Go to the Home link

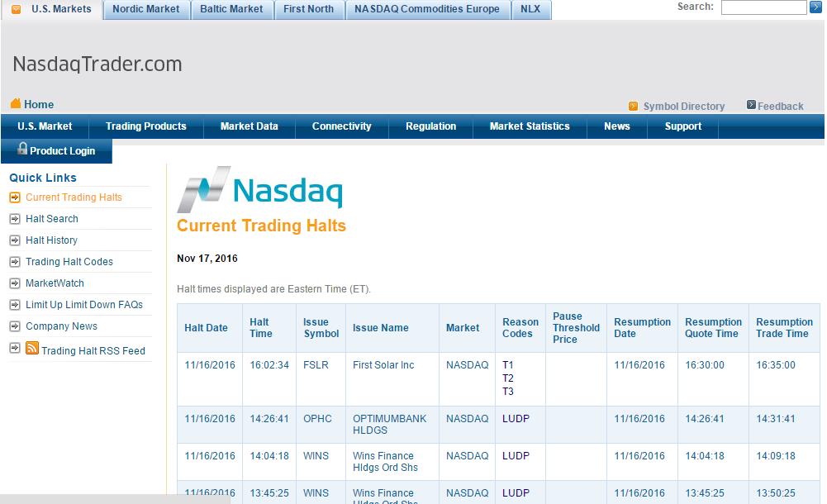(39, 104)
